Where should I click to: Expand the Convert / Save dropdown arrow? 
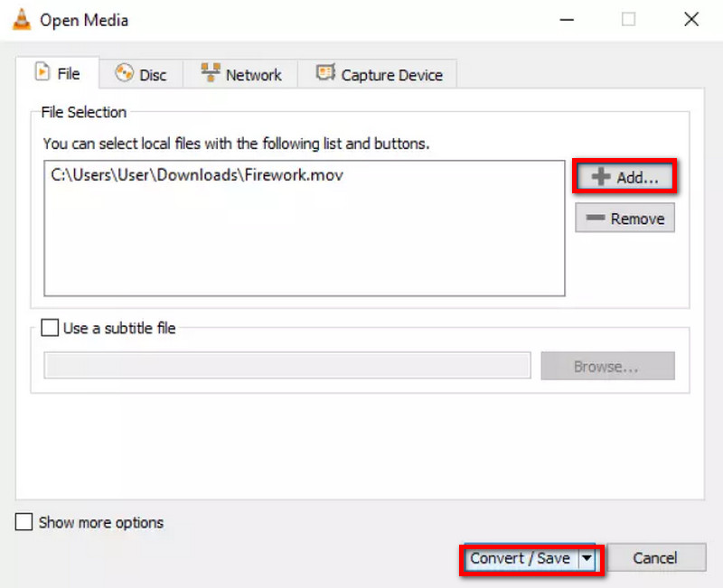coord(587,558)
